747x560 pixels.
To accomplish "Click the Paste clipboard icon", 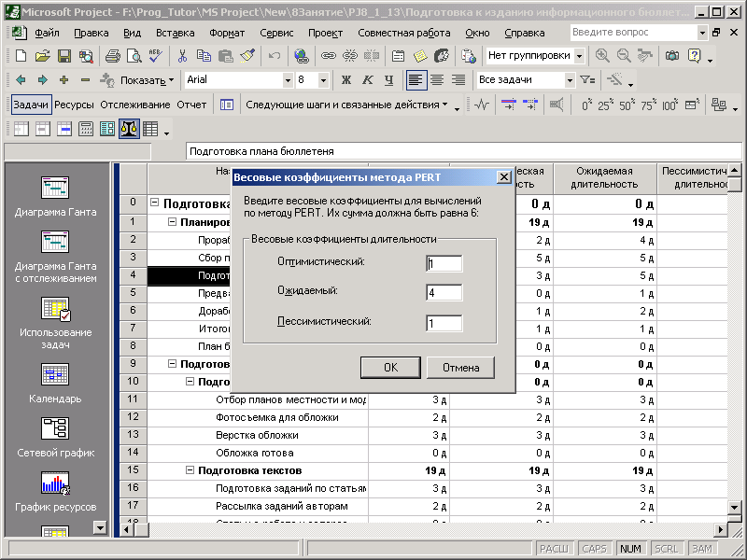I will click(x=225, y=56).
